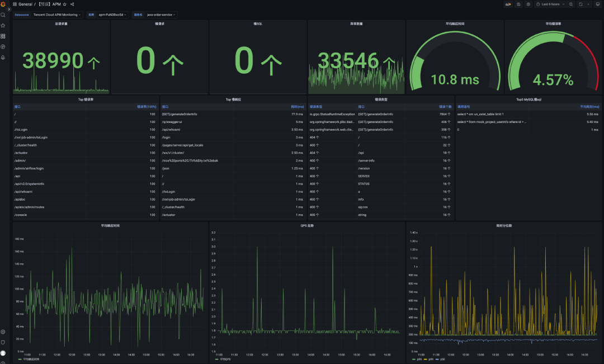This screenshot has width=604, height=364.
Task: Open Tencent Cloud APM Monitoring datasource dropdown
Action: pos(56,15)
